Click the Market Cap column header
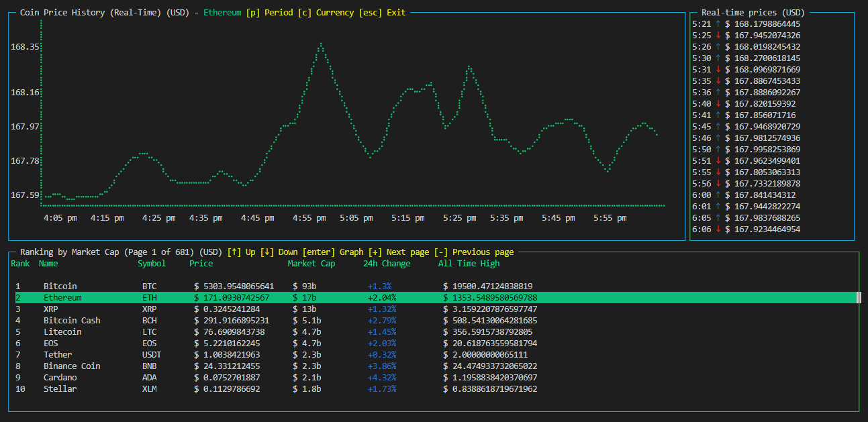This screenshot has width=868, height=422. point(311,264)
